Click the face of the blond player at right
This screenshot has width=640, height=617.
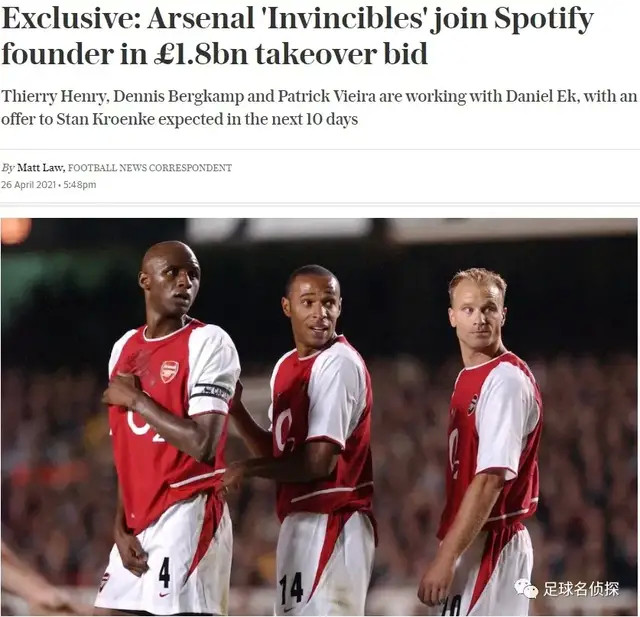coord(477,312)
